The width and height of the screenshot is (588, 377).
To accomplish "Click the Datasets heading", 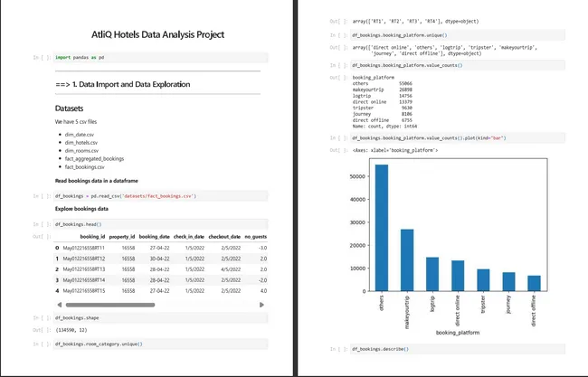I will pyautogui.click(x=69, y=108).
